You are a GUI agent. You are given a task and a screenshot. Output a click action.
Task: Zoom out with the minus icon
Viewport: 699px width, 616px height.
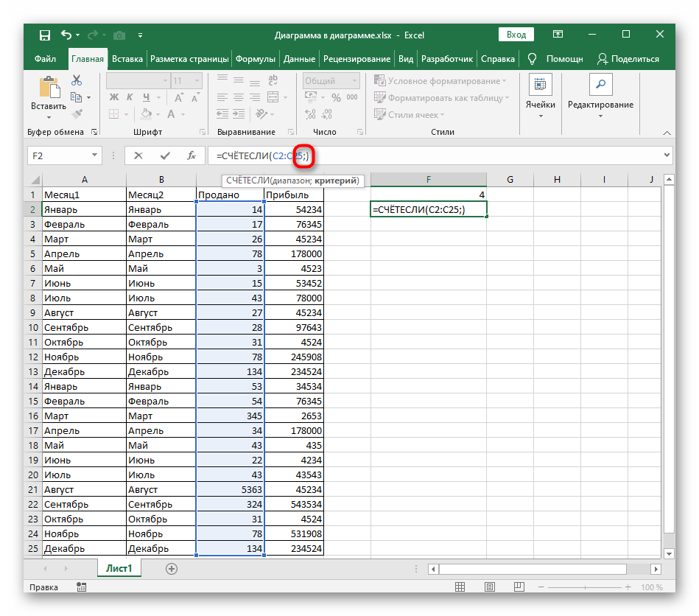point(541,587)
